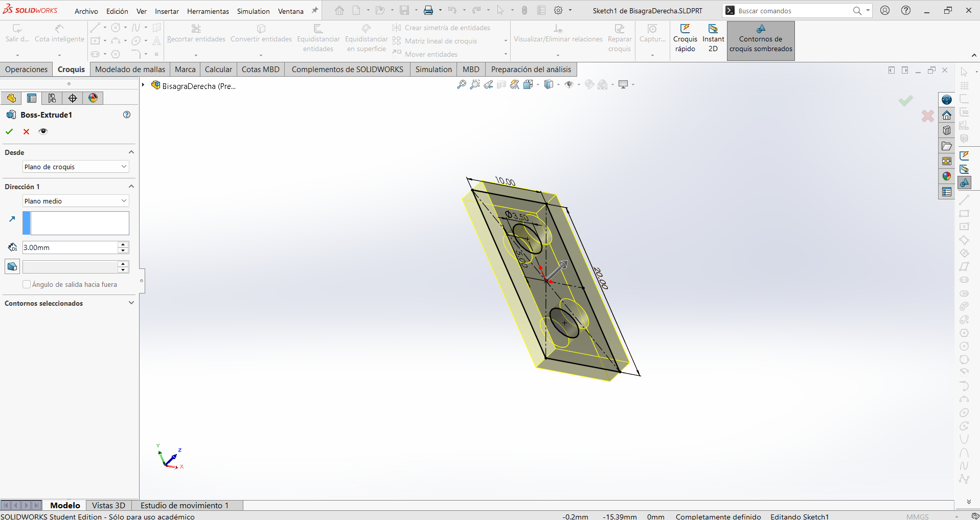Enable Ángulo de salida hacia fuera checkbox
The height and width of the screenshot is (520, 980).
pyautogui.click(x=27, y=284)
